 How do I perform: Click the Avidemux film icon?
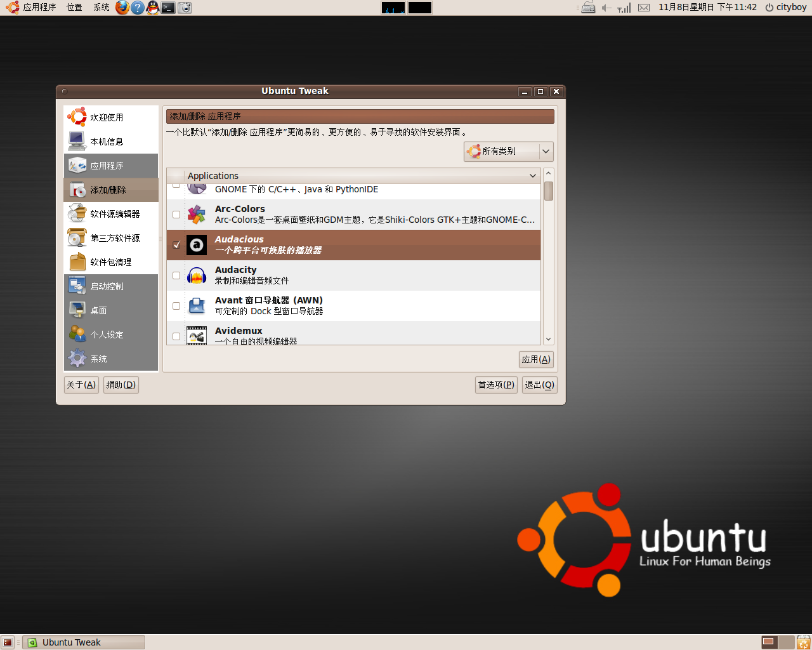(x=197, y=335)
